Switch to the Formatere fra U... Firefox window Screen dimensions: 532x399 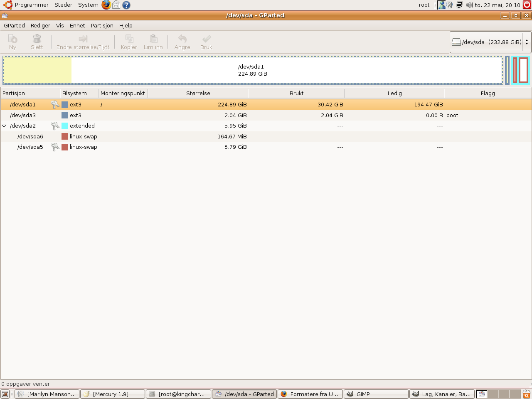310,394
